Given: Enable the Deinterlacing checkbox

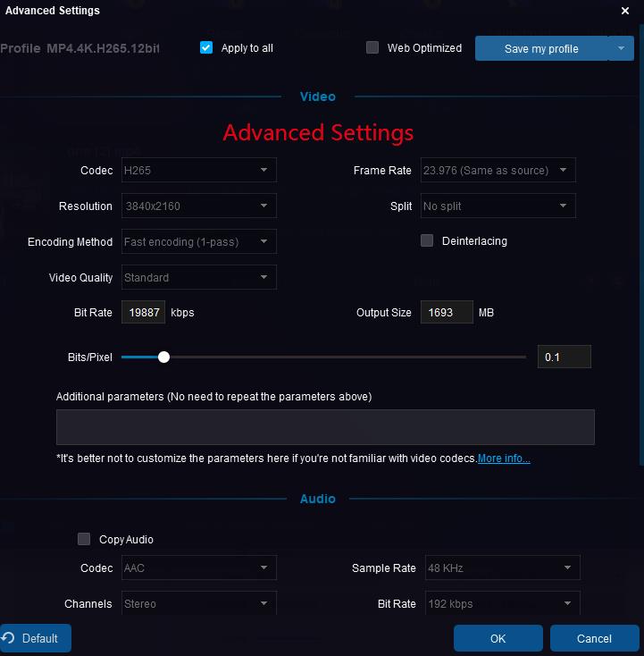Looking at the screenshot, I should [x=427, y=240].
